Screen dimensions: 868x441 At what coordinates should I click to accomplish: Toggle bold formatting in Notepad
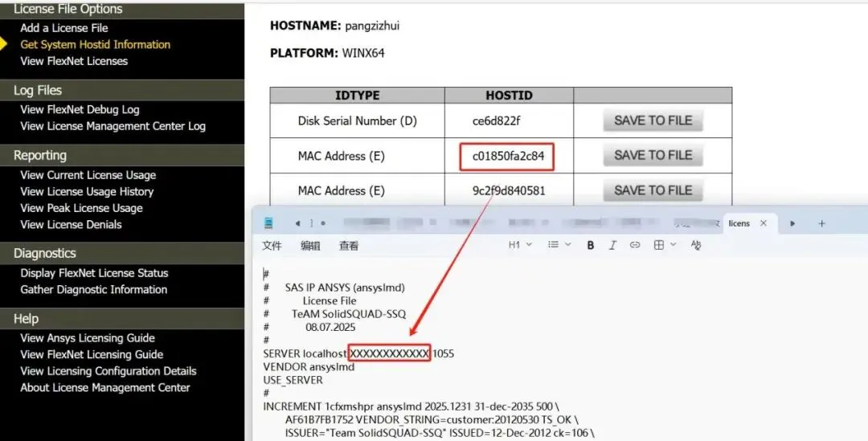[x=591, y=245]
